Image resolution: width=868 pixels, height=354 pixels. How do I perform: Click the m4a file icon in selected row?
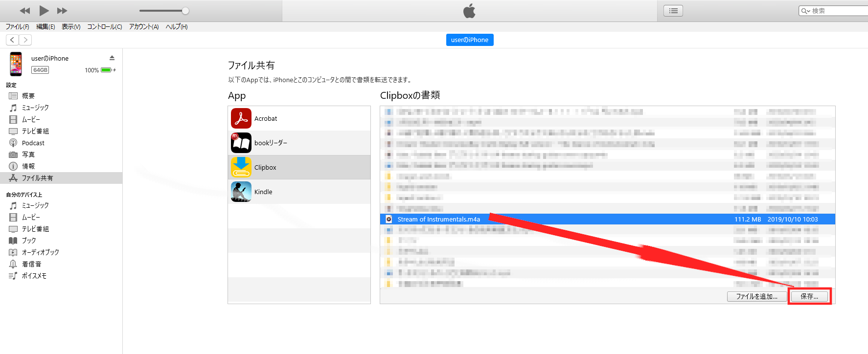tap(389, 219)
